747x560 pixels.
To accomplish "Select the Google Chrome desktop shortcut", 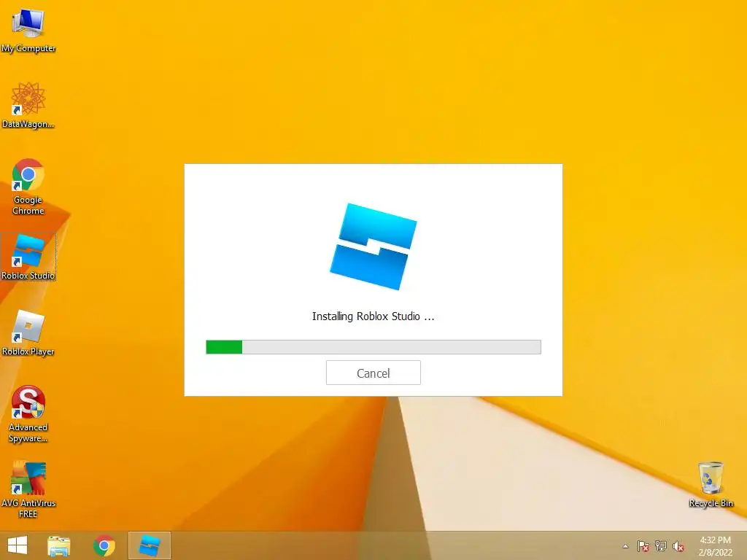I will (28, 187).
